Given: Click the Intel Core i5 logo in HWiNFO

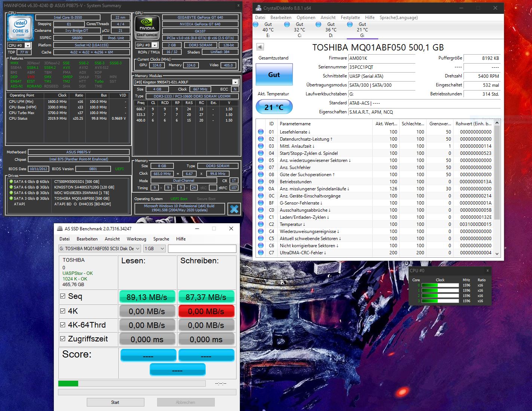Looking at the screenshot, I should (x=20, y=27).
